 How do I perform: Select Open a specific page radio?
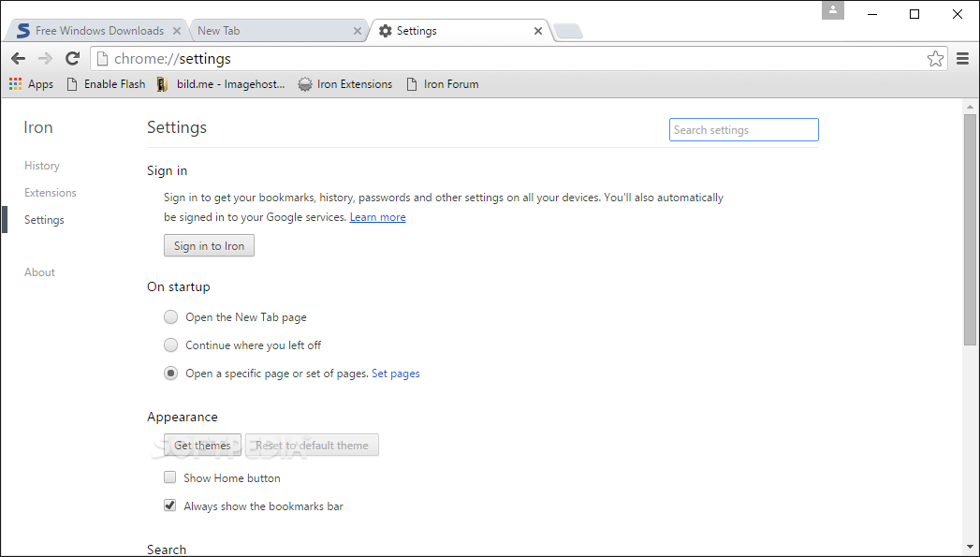click(170, 374)
